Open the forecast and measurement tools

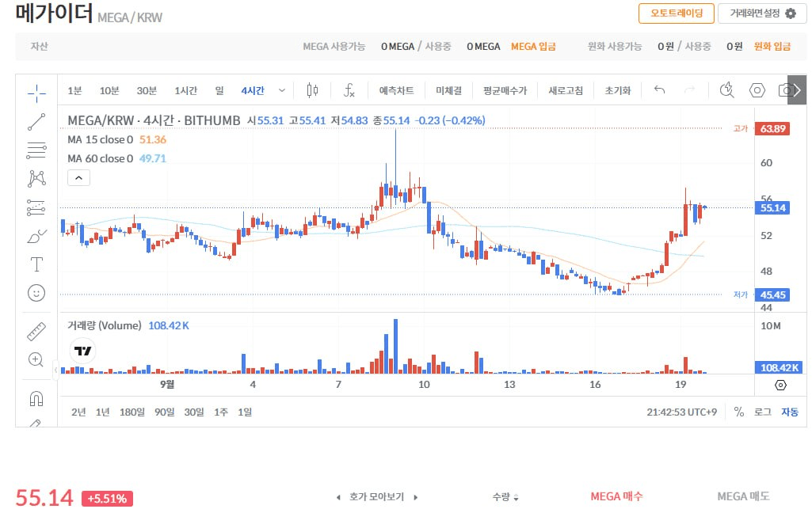pyautogui.click(x=36, y=207)
